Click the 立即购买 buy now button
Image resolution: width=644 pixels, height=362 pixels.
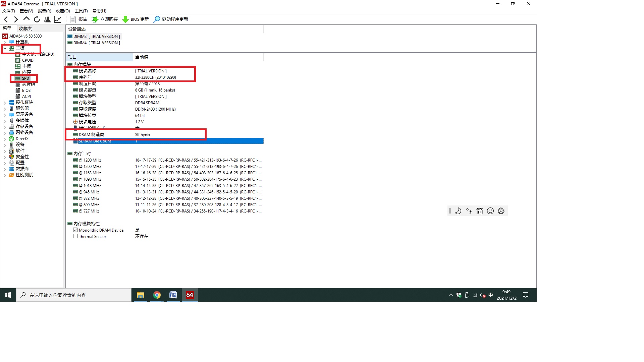[105, 19]
